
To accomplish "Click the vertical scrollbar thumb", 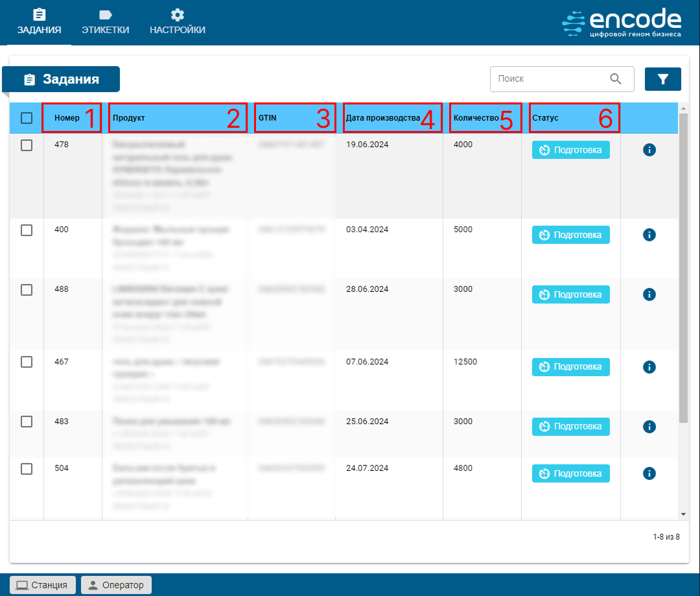I will click(683, 266).
